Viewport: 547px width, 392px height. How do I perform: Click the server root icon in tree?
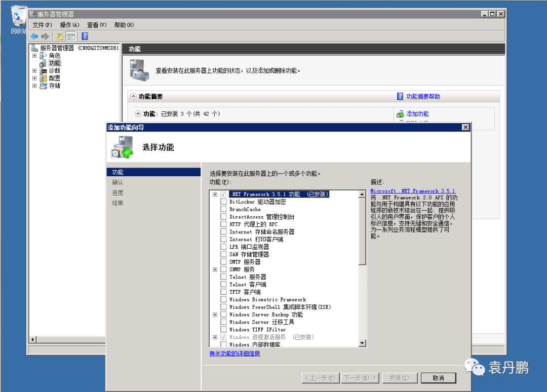34,48
